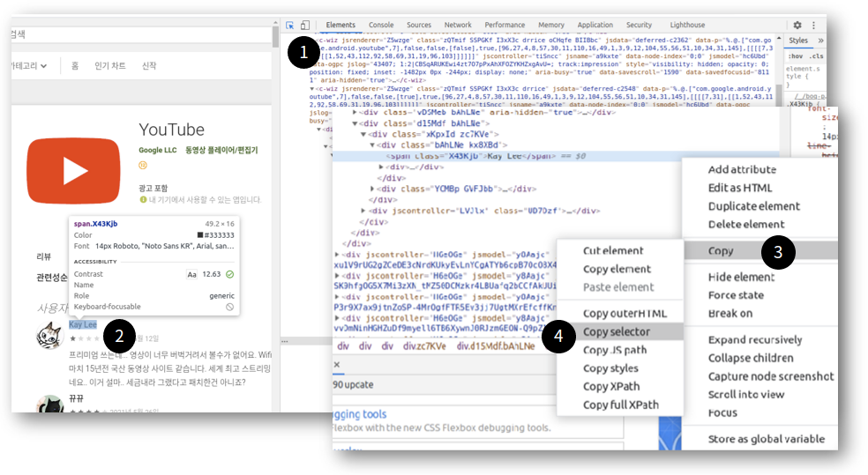This screenshot has height=475, width=868.
Task: Choose Copy JS path
Action: (615, 350)
